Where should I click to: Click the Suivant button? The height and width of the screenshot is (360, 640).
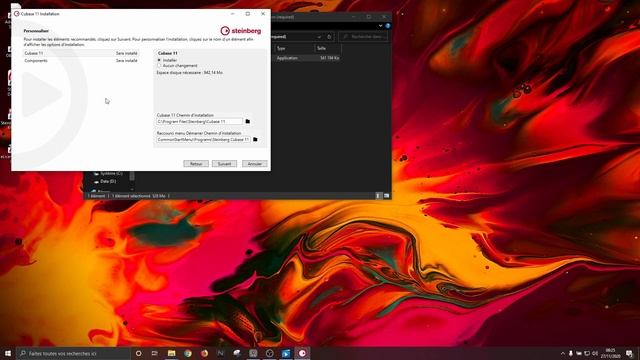tap(224, 164)
